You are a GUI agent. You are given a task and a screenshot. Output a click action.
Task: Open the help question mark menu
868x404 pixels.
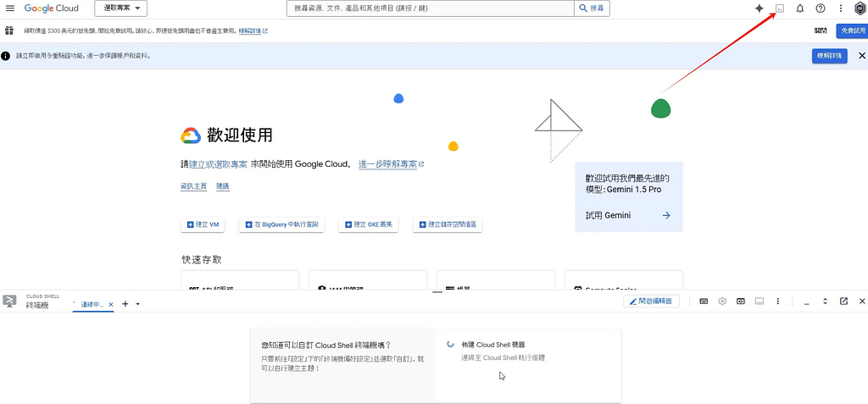click(x=821, y=8)
